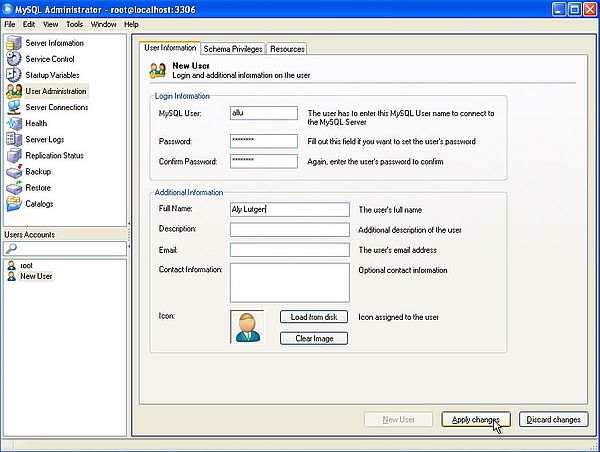Viewport: 600px width, 452px height.
Task: Select Server Connections label in sidebar
Action: [57, 107]
